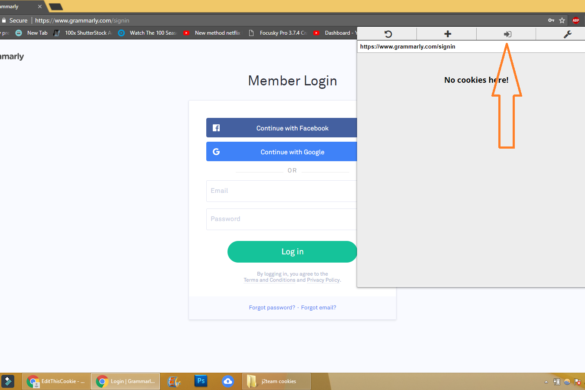Click the saved password key icon

[x=551, y=21]
